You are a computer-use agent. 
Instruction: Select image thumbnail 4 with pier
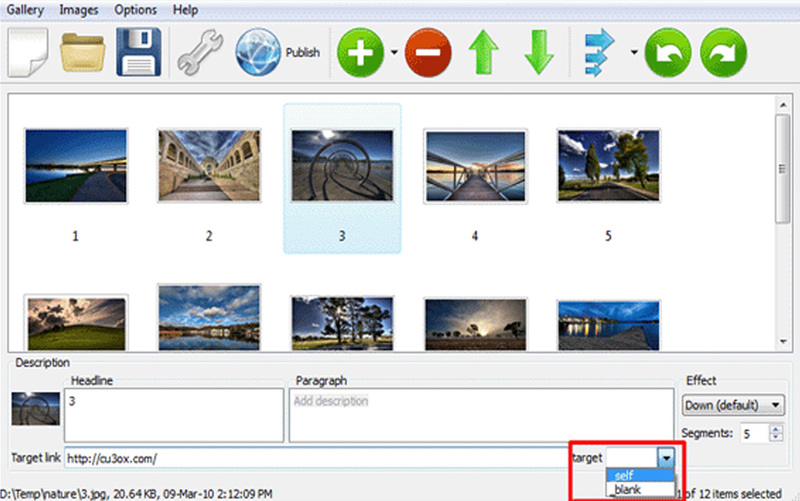pyautogui.click(x=476, y=166)
